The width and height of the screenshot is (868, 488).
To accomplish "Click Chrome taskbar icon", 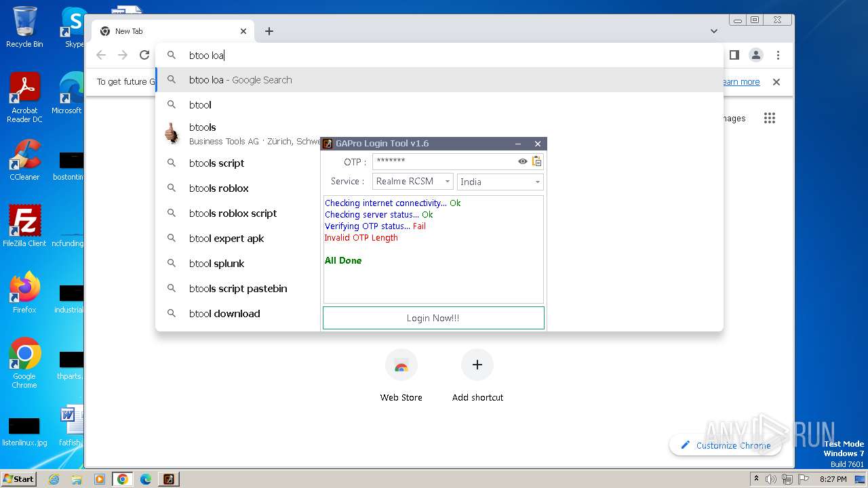I will (x=123, y=479).
